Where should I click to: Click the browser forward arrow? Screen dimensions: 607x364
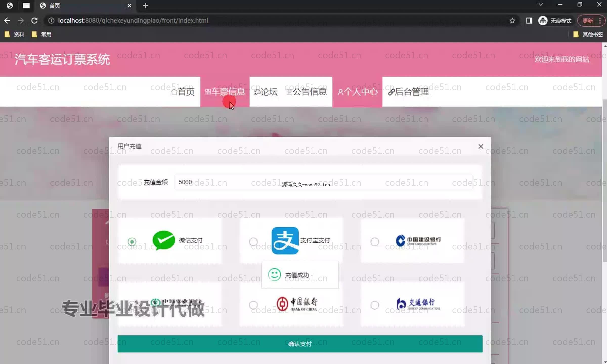[21, 20]
